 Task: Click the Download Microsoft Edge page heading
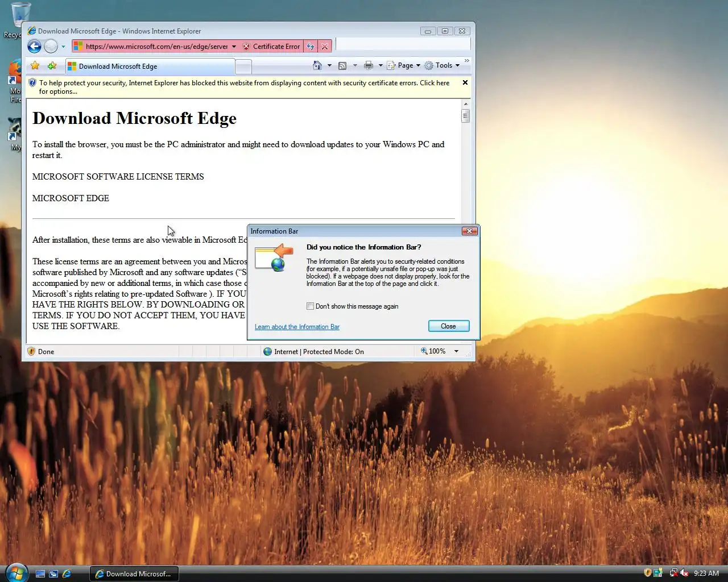coord(134,118)
